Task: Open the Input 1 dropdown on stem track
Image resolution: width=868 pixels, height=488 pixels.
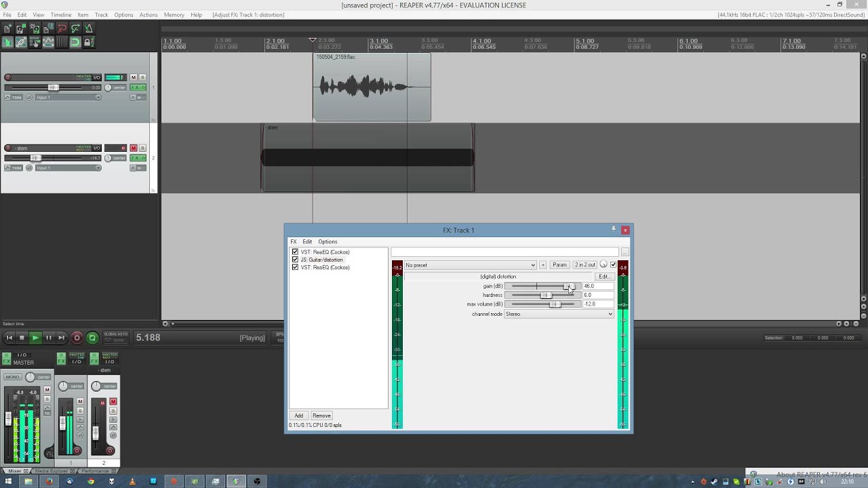Action: [x=68, y=168]
